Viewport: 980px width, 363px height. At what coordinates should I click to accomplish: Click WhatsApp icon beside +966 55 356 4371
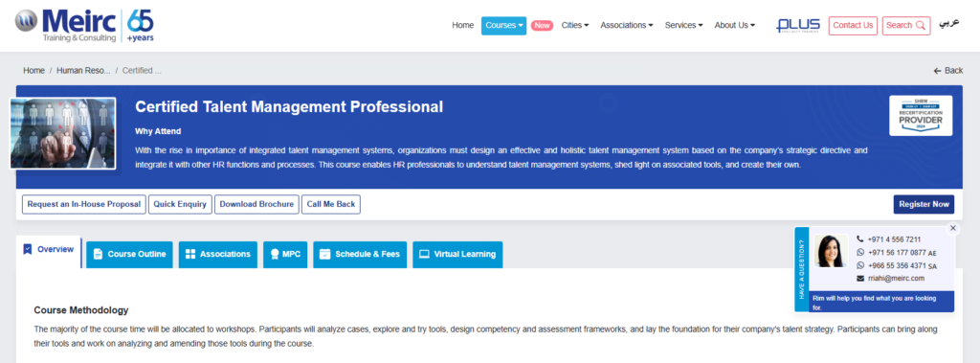[860, 265]
